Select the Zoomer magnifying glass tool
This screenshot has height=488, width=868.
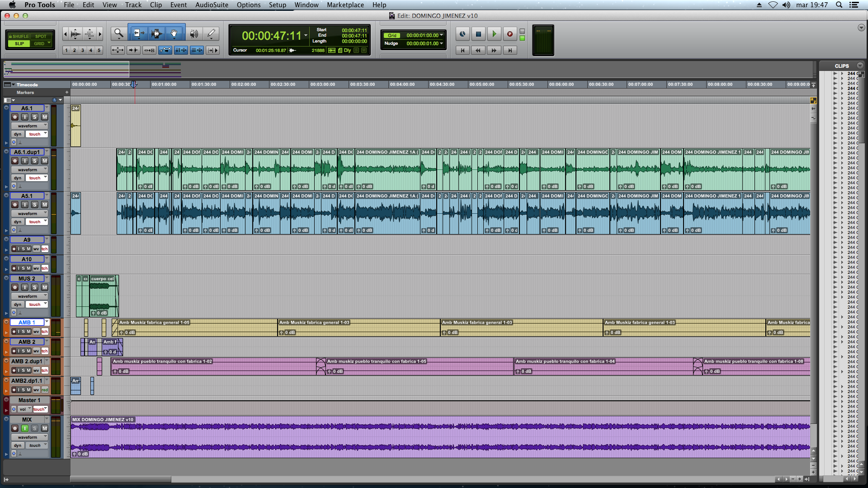tap(118, 33)
